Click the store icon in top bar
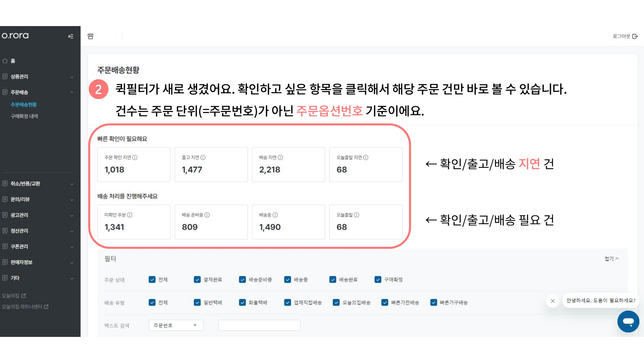 [90, 36]
